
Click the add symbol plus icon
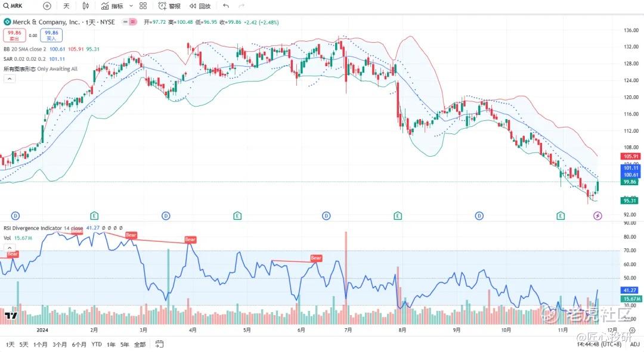click(x=47, y=6)
